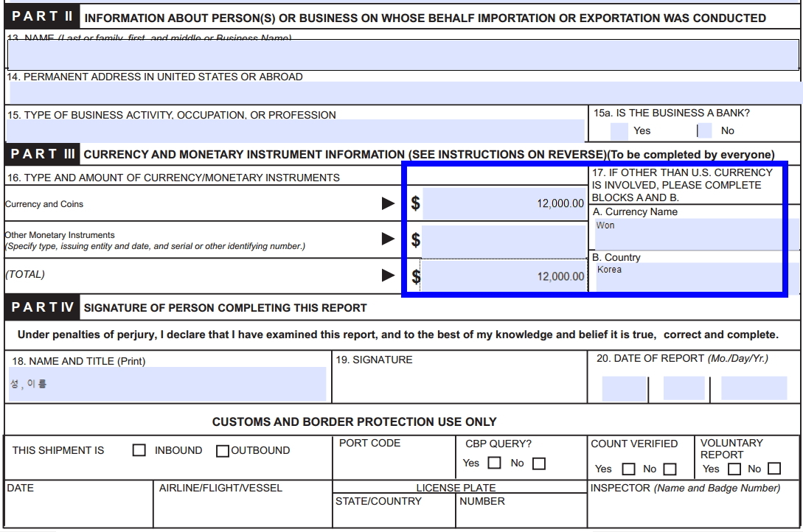Click the arrow icon beside Other Monetary Instruments
The height and width of the screenshot is (532, 803).
[x=388, y=239]
